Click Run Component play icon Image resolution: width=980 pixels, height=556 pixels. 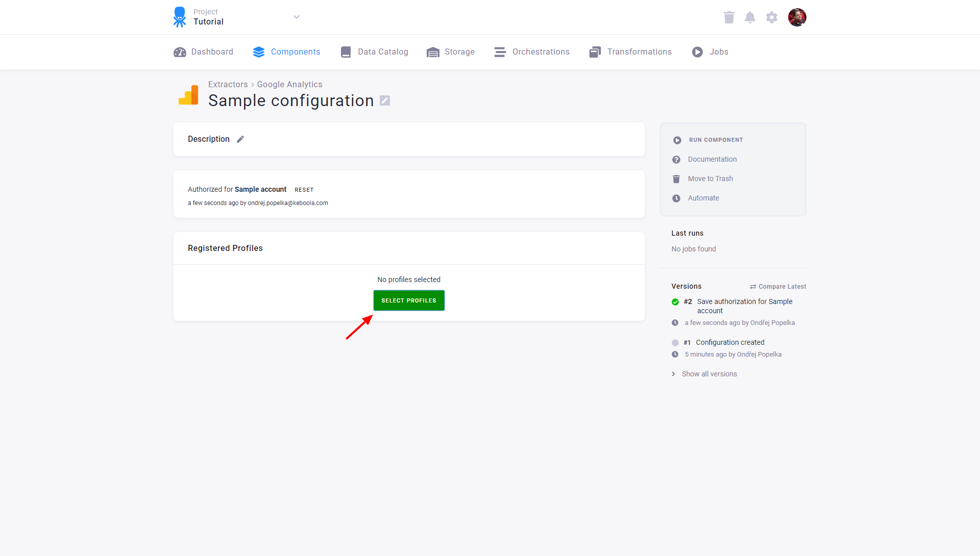point(677,140)
